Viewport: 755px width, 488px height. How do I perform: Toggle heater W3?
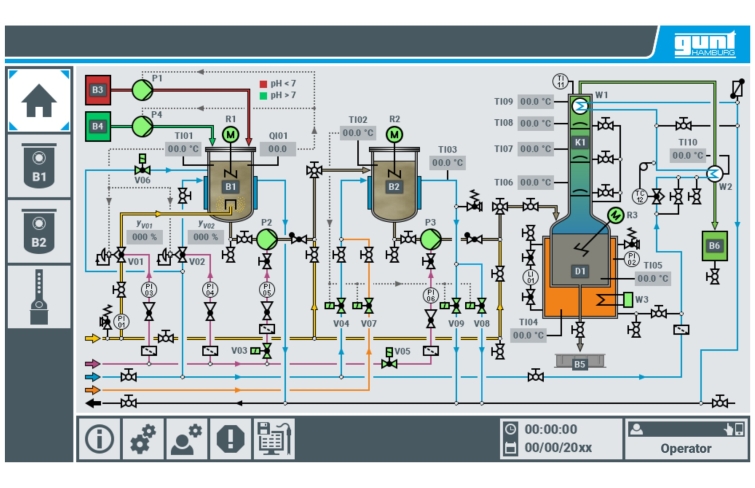[627, 300]
